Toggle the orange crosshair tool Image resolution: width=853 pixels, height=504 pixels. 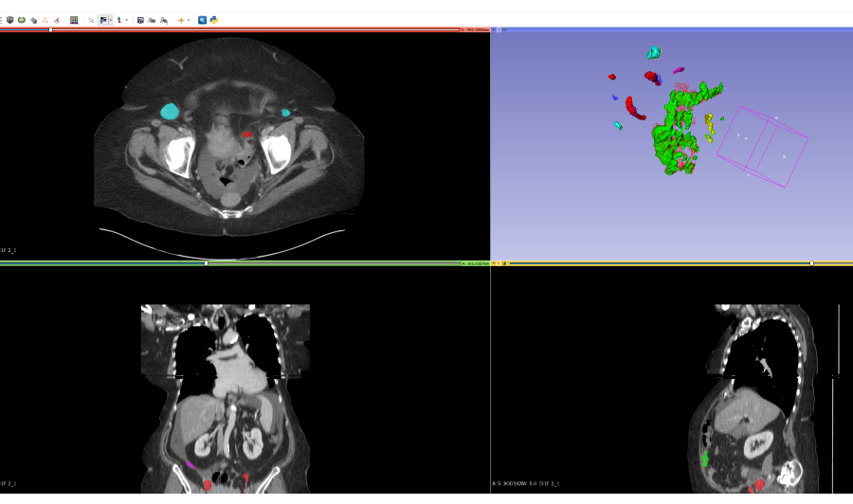181,20
